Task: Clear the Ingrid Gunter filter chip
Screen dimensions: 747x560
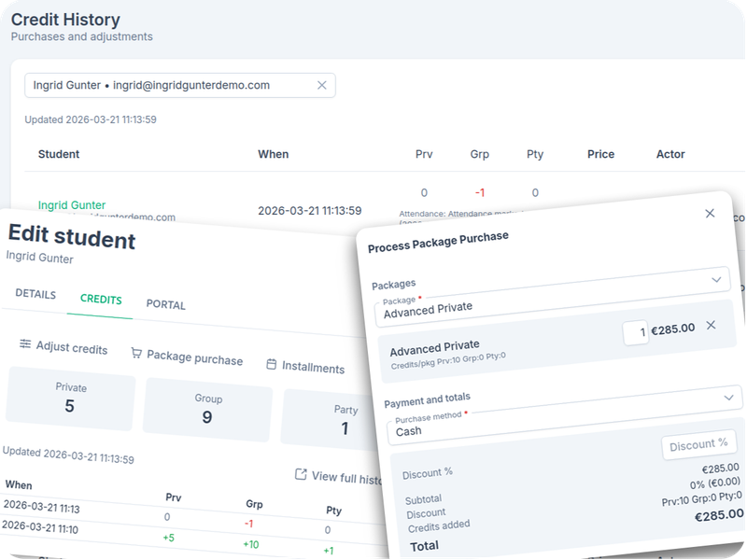Action: [320, 84]
